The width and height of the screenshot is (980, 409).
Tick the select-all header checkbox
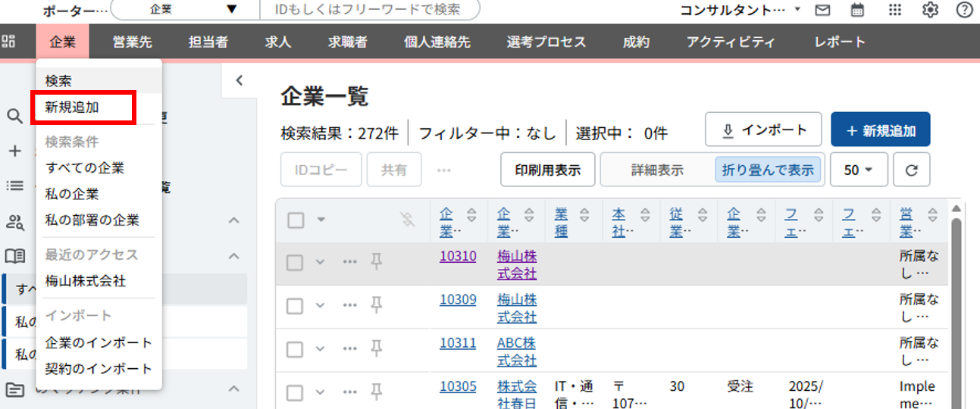[x=296, y=220]
